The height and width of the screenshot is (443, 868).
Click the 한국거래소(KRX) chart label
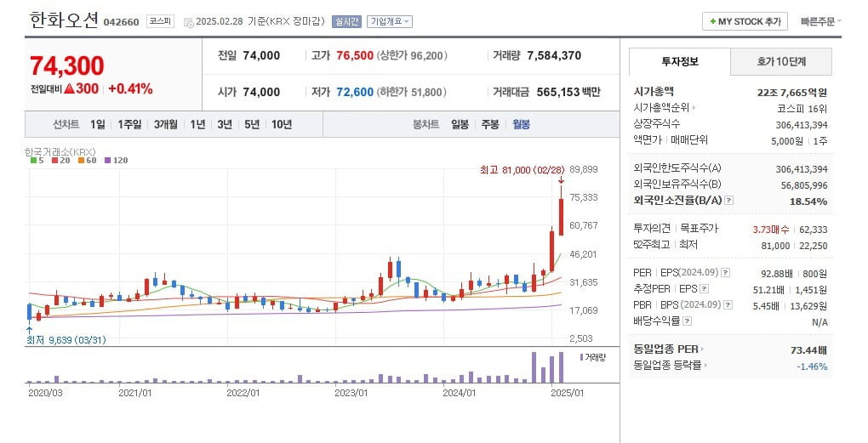[x=60, y=151]
